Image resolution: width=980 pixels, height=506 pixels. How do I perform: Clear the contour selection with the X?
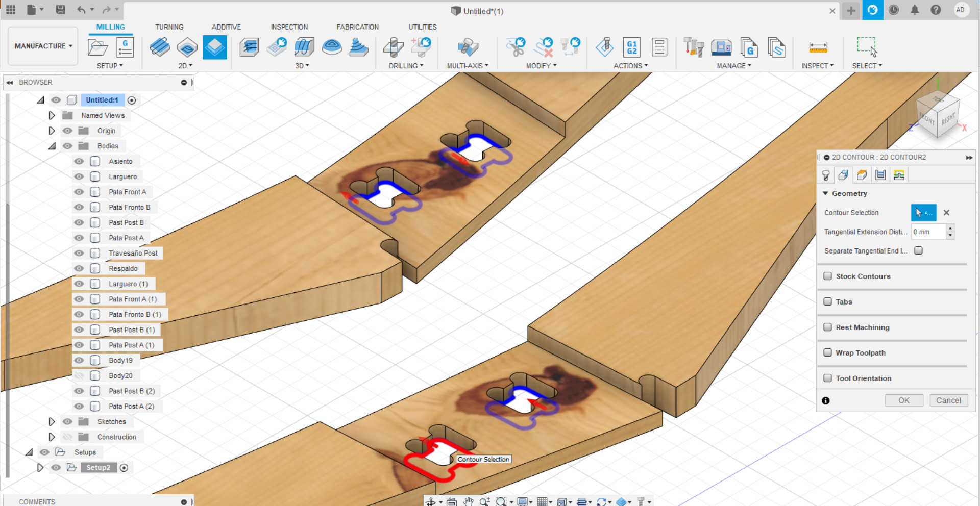coord(946,213)
